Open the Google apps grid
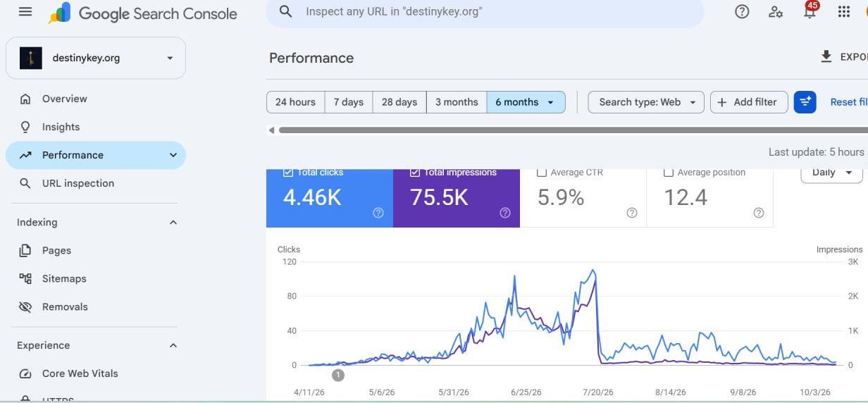868x403 pixels. coord(843,12)
